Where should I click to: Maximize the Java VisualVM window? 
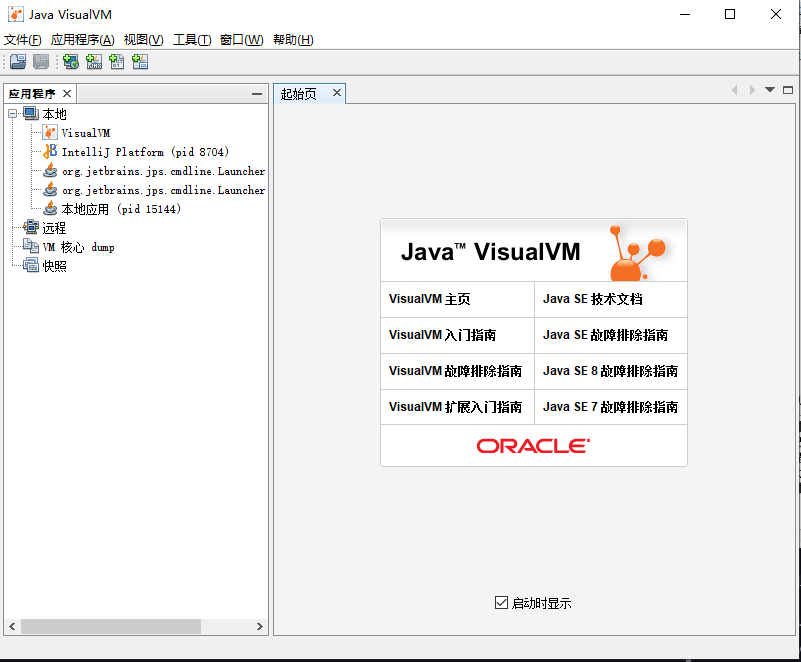730,14
